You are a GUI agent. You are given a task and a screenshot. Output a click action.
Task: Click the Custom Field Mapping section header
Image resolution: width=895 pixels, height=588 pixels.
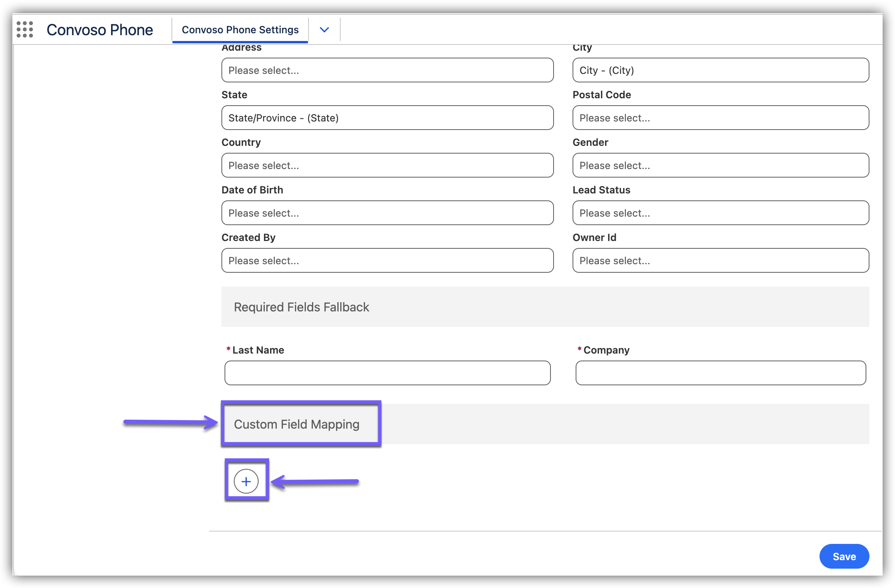pyautogui.click(x=297, y=424)
